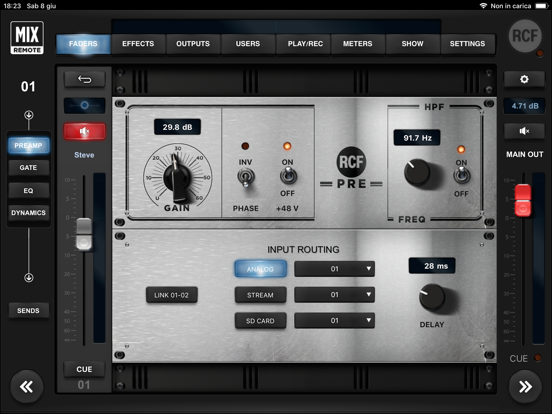Click the 29.8 dB gain value field
Screen dimensions: 552x414
(x=177, y=127)
